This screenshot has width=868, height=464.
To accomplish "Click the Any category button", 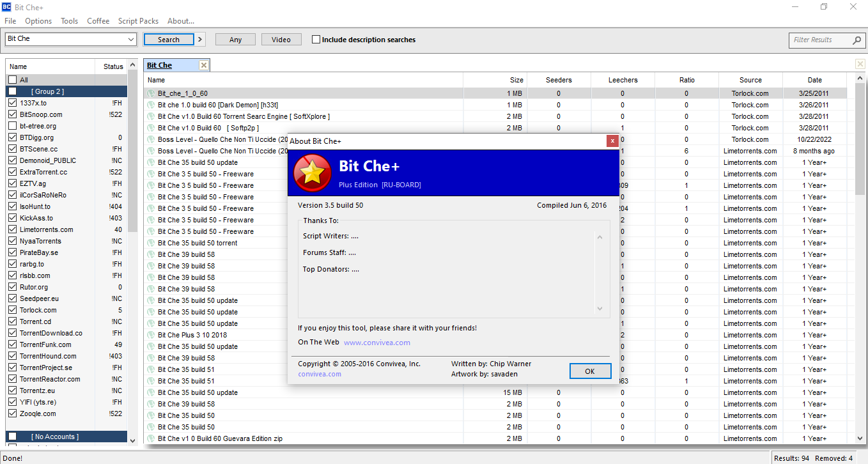I will click(x=236, y=40).
